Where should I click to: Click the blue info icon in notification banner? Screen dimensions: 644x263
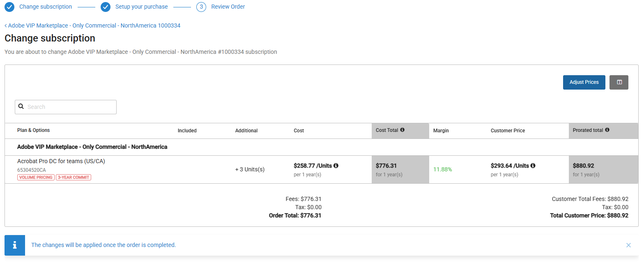coord(15,245)
